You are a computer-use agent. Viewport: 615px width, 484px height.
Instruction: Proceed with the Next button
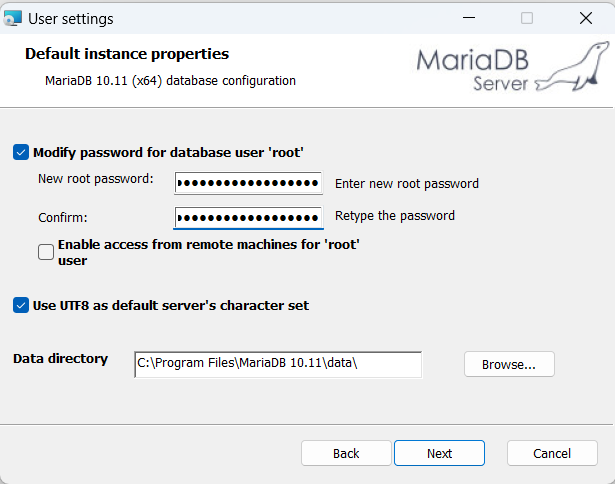point(439,453)
